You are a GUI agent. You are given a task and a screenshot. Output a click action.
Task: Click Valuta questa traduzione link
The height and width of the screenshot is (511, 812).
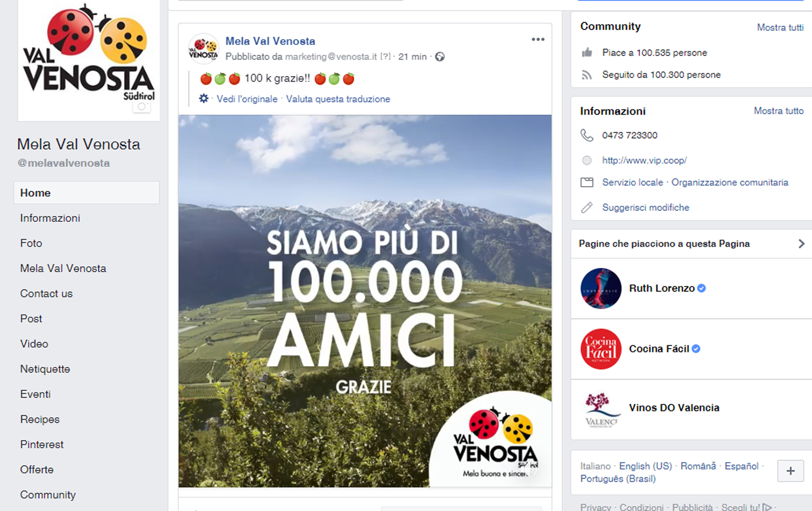338,99
